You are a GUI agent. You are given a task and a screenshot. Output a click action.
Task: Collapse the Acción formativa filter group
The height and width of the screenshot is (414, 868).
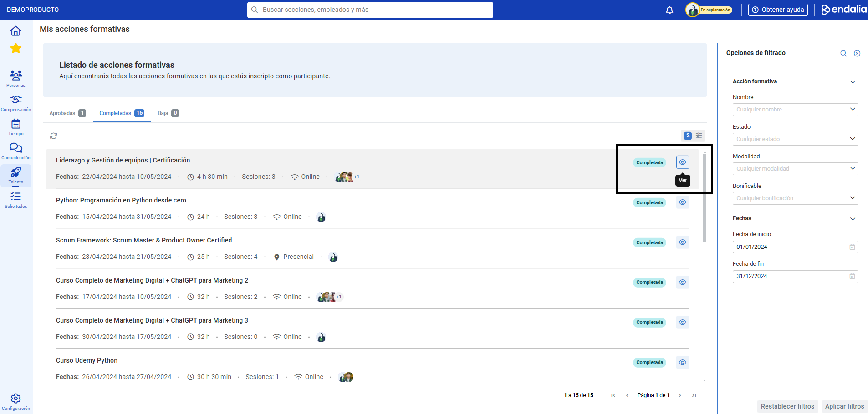pyautogui.click(x=853, y=82)
